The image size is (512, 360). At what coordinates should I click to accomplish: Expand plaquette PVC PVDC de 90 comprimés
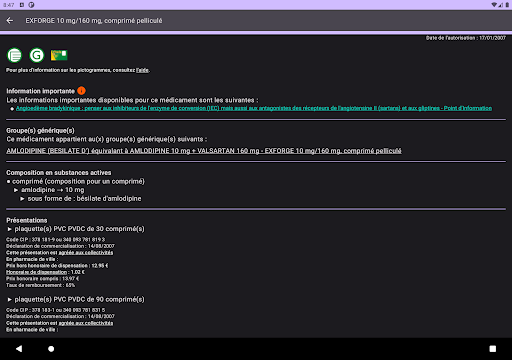[x=76, y=299]
